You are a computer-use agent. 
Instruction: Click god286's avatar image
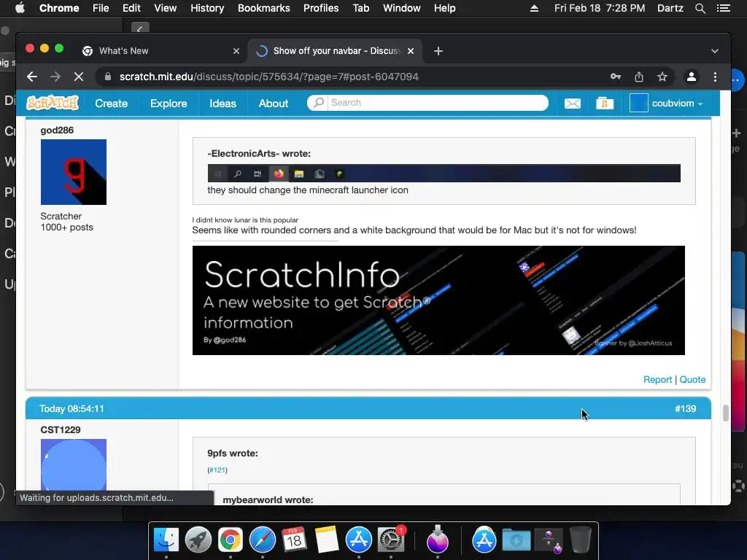pos(74,172)
